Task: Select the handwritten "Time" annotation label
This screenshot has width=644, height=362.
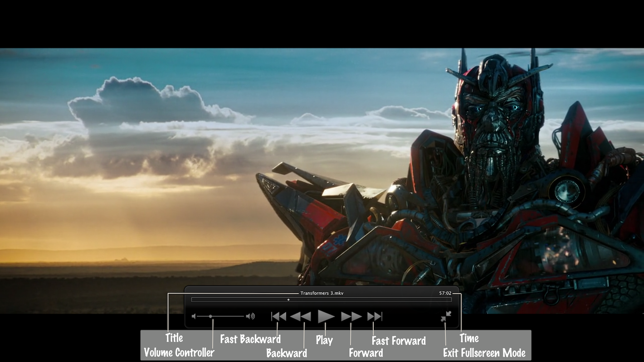Action: [469, 338]
